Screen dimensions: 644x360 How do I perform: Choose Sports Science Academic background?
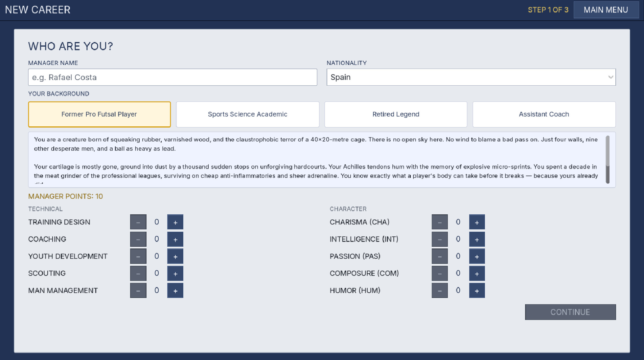tap(247, 114)
